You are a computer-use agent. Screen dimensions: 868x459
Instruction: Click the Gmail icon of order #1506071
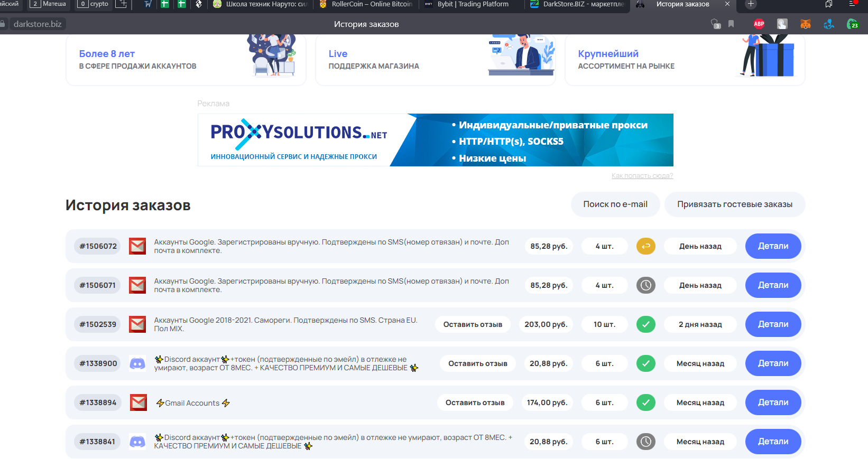pos(137,285)
